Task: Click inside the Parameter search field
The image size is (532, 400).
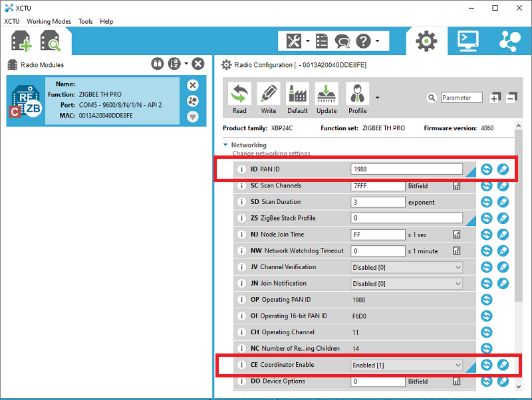Action: 461,97
